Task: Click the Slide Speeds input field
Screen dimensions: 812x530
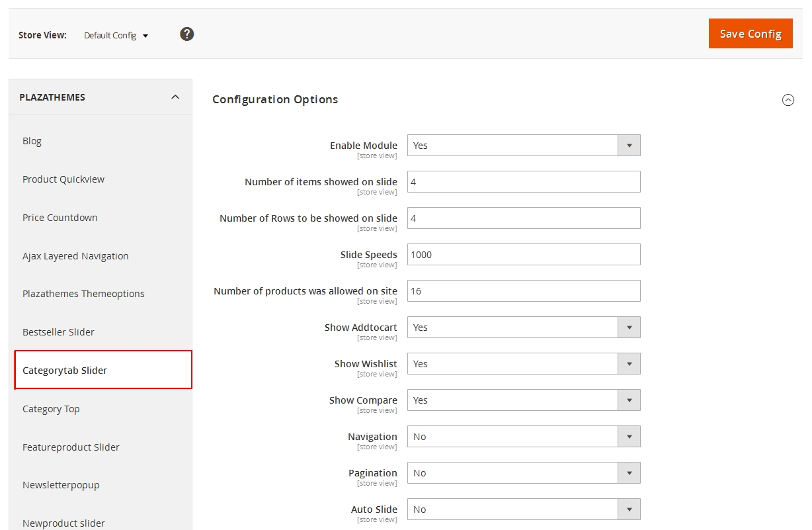Action: 524,254
